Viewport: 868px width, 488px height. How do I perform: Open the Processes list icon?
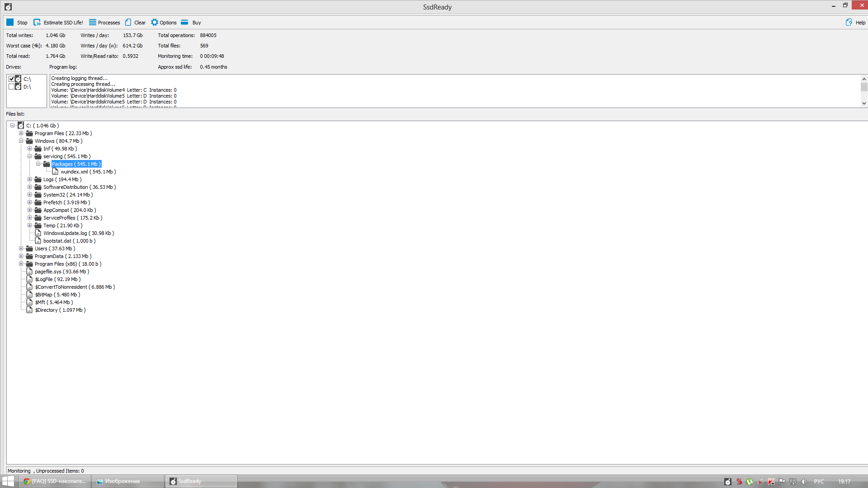[x=93, y=22]
